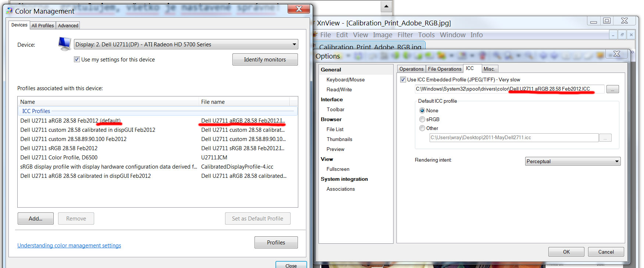This screenshot has height=268, width=644.
Task: Click the monitor icon beside Device
Action: tap(65, 44)
